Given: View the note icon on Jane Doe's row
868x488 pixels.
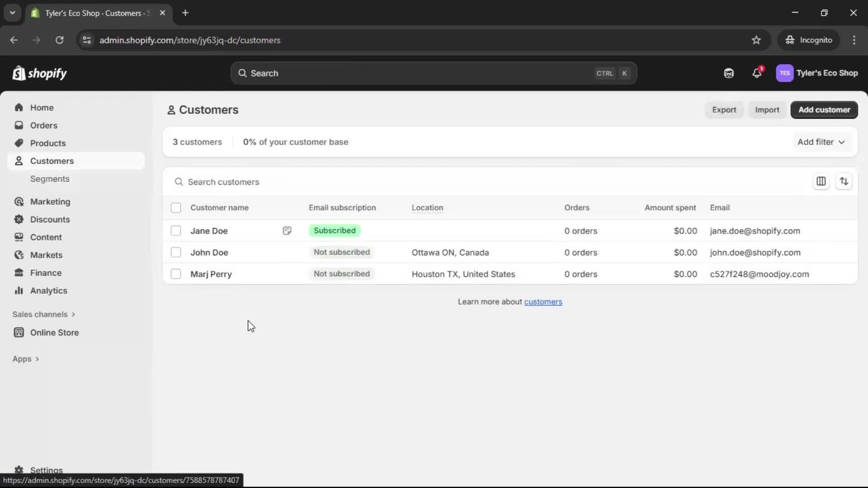Looking at the screenshot, I should [288, 230].
